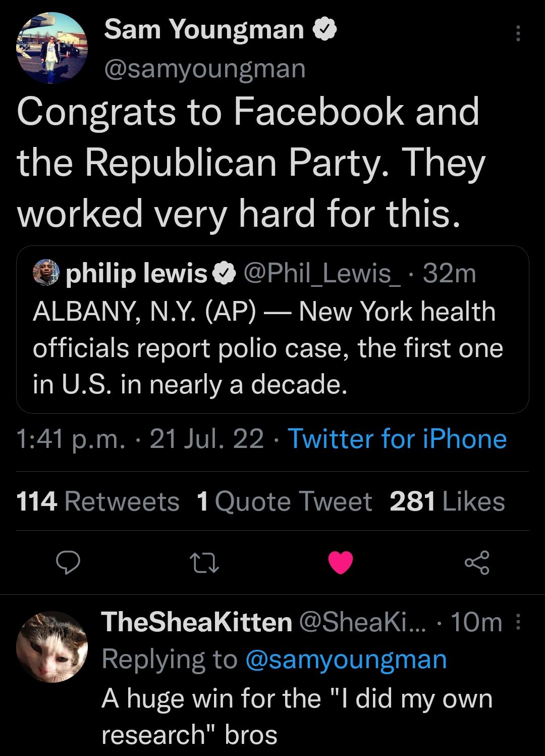This screenshot has width=545, height=756.
Task: View the 114 Retweets list
Action: click(x=97, y=502)
